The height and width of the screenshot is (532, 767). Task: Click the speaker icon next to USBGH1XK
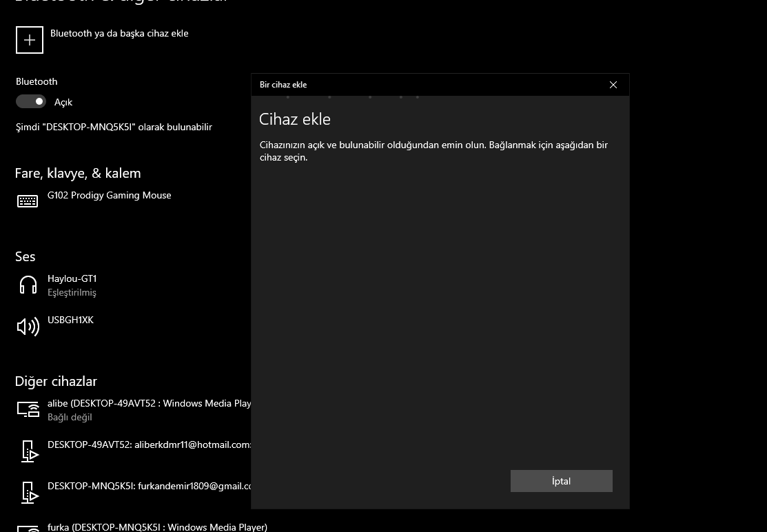[28, 327]
